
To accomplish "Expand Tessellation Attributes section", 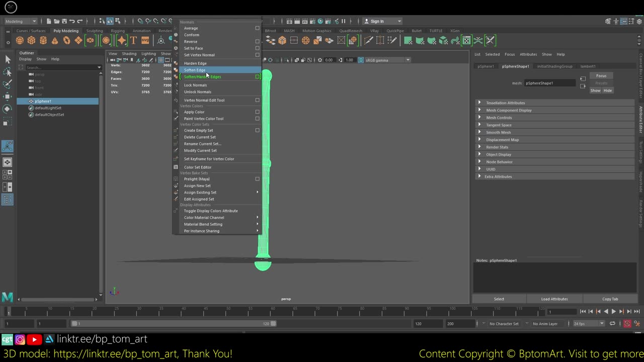I will click(x=479, y=103).
